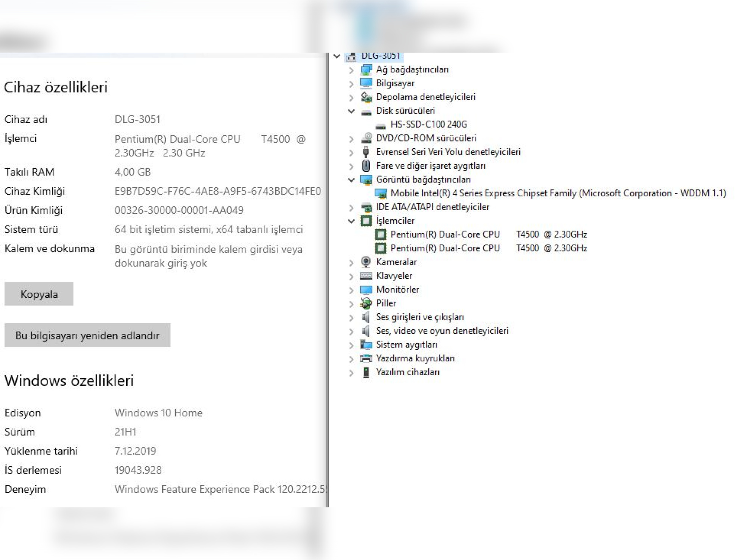
Task: Click the Kameralar webcam icon
Action: click(x=366, y=262)
